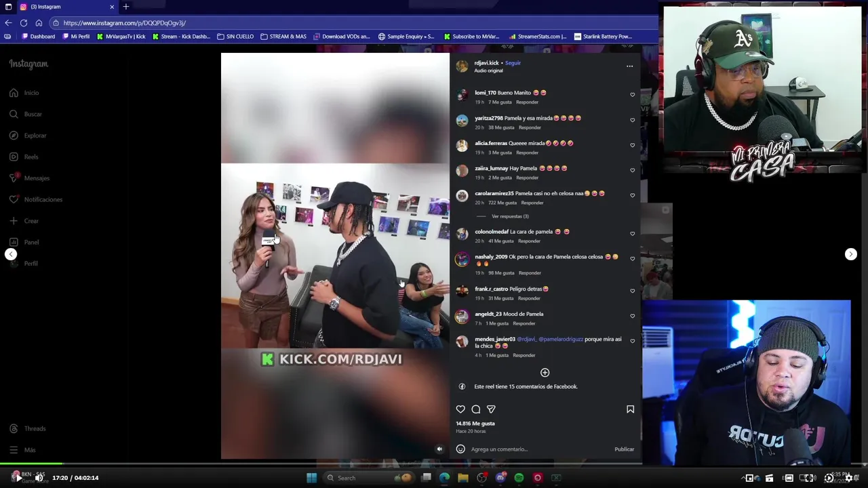Open @pamelarodriguzz mention link
The height and width of the screenshot is (488, 868).
click(x=561, y=339)
